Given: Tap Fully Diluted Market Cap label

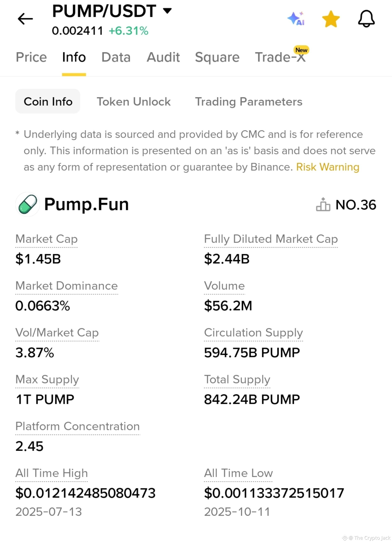Looking at the screenshot, I should (271, 239).
